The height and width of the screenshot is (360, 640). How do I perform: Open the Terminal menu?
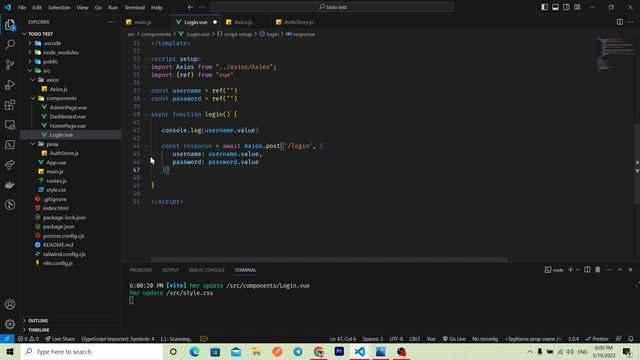tap(135, 7)
